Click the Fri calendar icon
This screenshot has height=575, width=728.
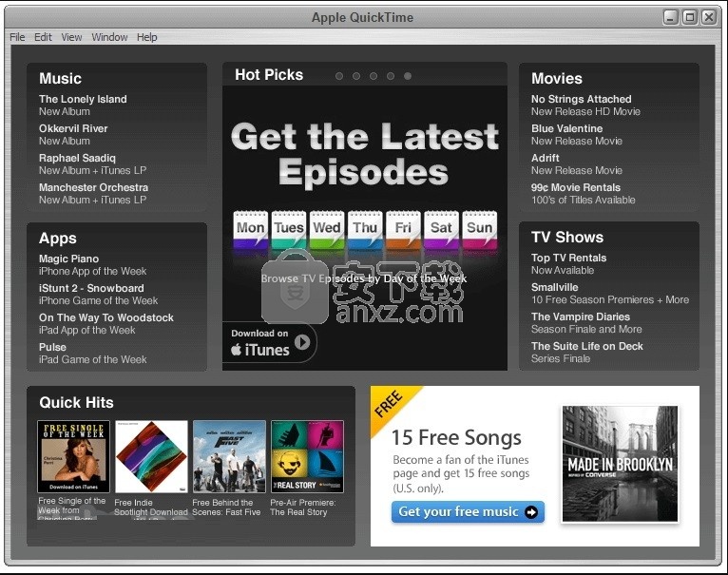(404, 230)
